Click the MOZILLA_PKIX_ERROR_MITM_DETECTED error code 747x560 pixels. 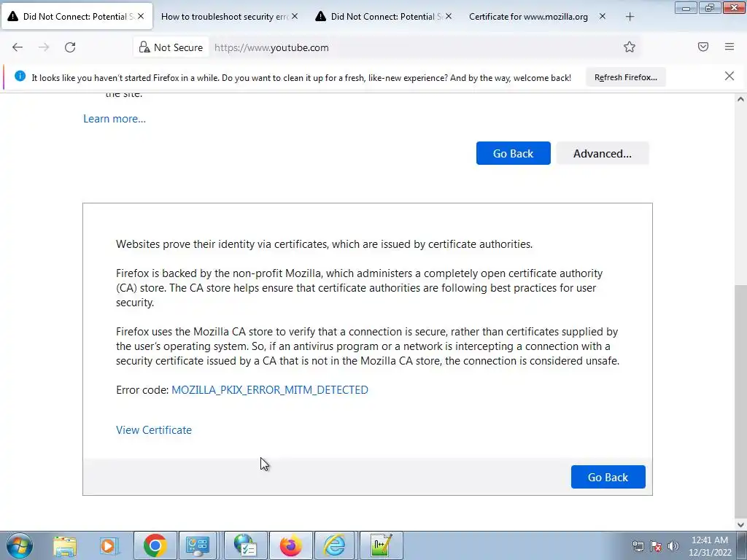[x=270, y=390]
